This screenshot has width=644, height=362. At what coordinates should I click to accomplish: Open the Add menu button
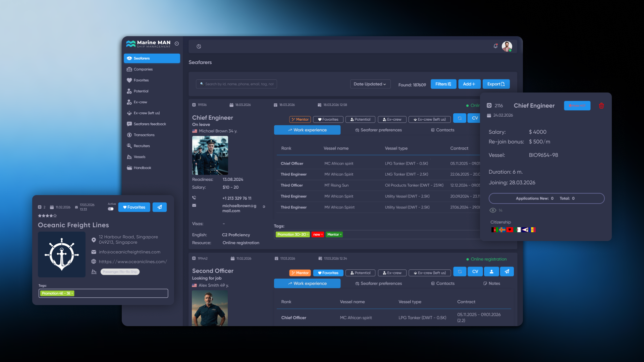[469, 84]
